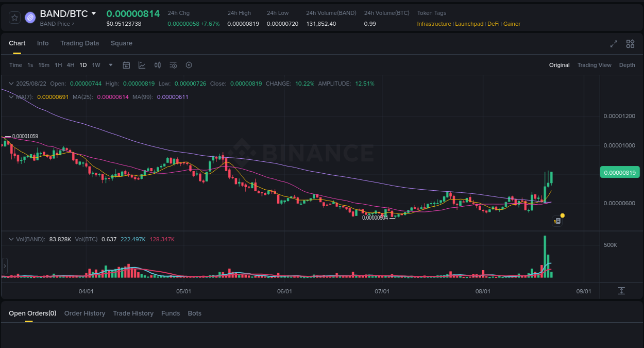Screen dimensions: 644x348
Task: Select the 1H interval
Action: 58,65
